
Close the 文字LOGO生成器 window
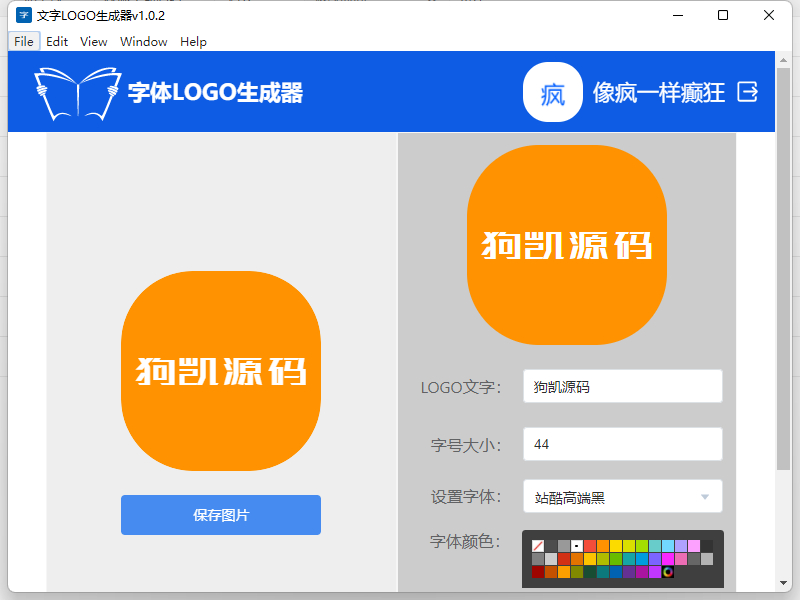[768, 15]
